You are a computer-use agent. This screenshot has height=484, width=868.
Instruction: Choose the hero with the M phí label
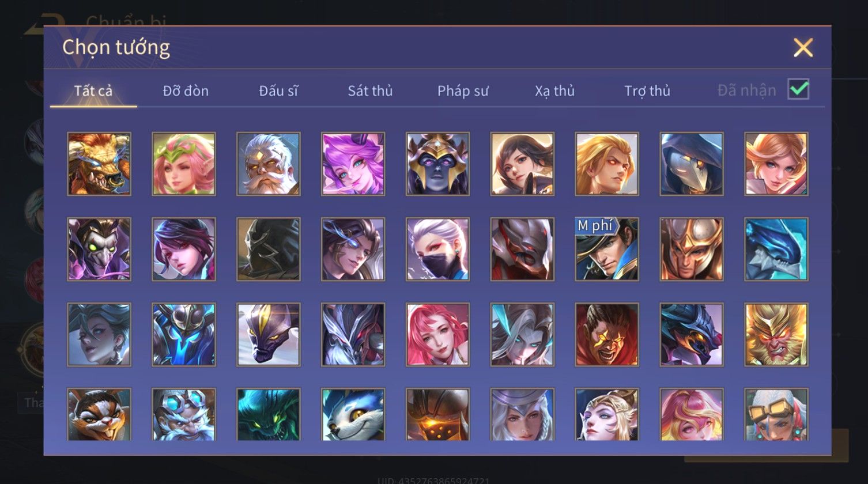(x=607, y=249)
